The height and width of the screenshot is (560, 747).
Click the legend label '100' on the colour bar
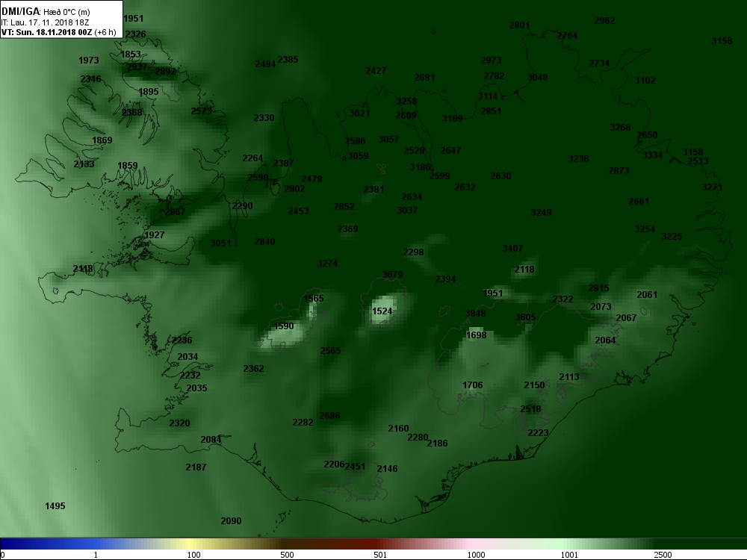(193, 555)
